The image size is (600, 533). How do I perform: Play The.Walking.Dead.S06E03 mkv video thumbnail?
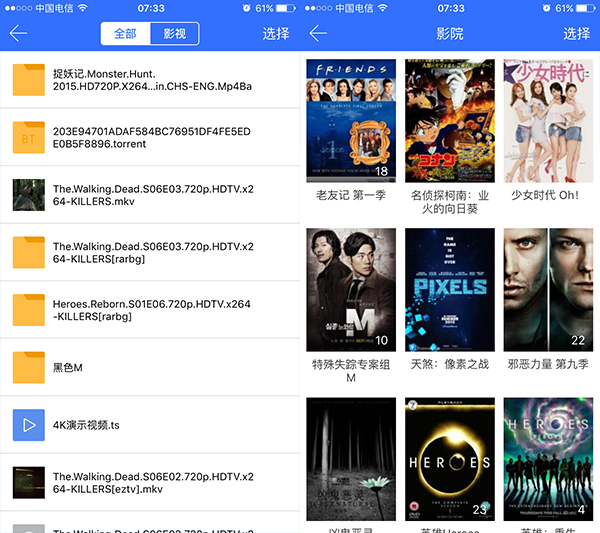click(x=29, y=195)
